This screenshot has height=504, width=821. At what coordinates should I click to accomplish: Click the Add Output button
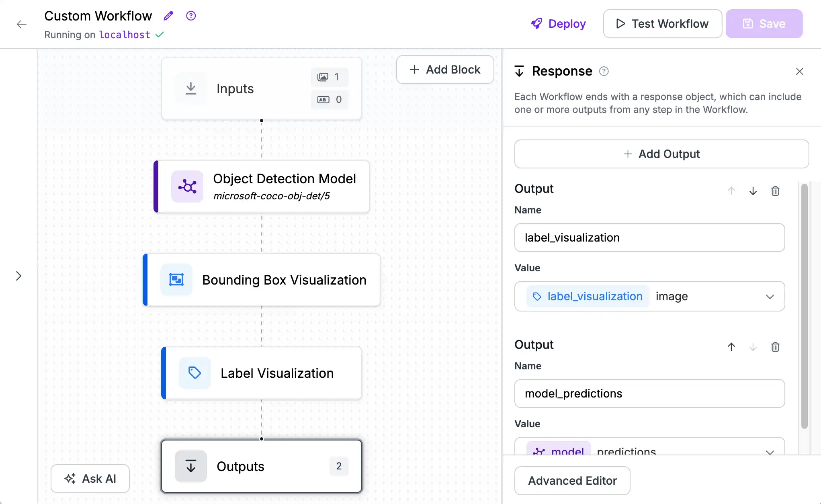[661, 153]
